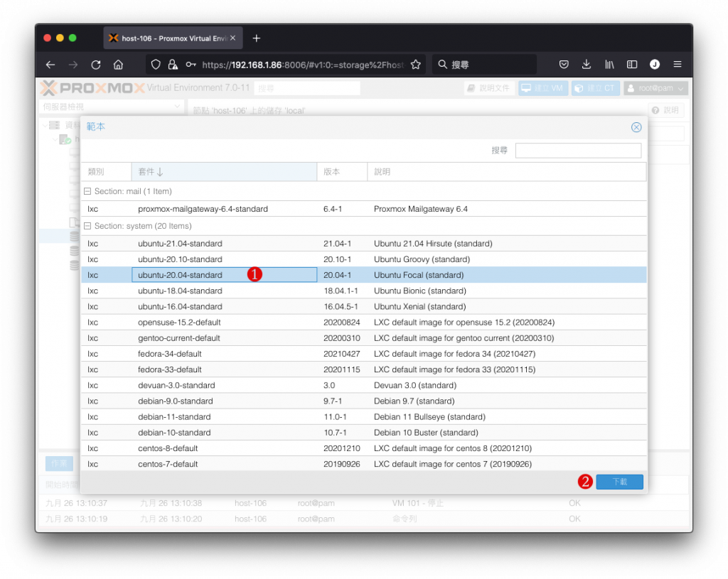This screenshot has width=728, height=579.
Task: Reload the page with the refresh icon
Action: [96, 65]
